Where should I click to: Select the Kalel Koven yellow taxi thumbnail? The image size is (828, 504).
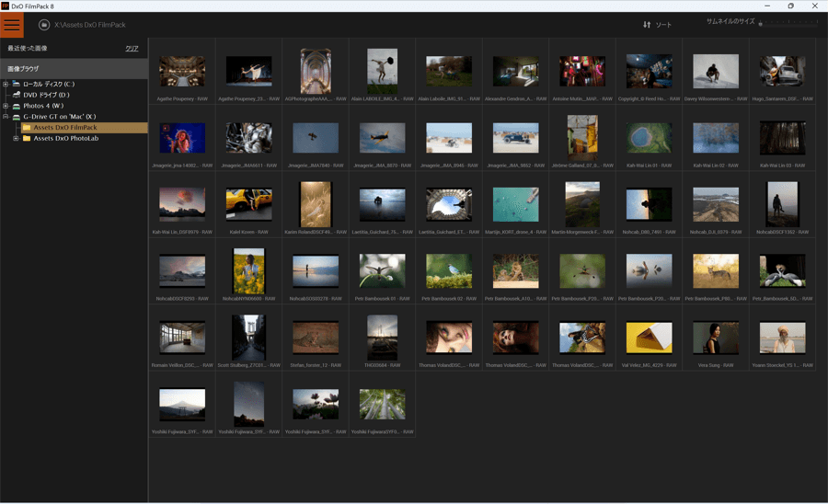point(248,204)
